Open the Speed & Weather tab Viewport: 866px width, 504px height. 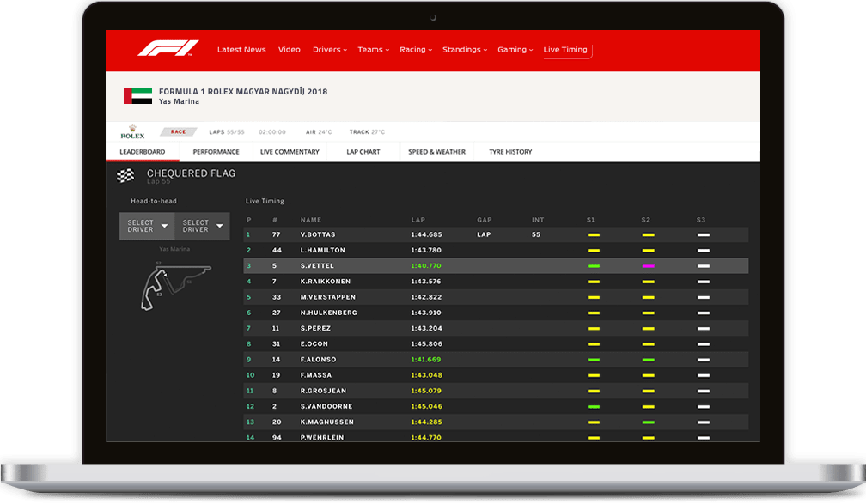pyautogui.click(x=436, y=152)
